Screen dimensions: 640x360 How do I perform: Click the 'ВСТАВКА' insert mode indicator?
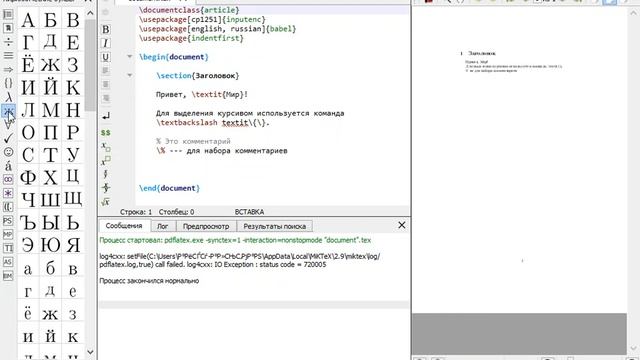coord(249,212)
